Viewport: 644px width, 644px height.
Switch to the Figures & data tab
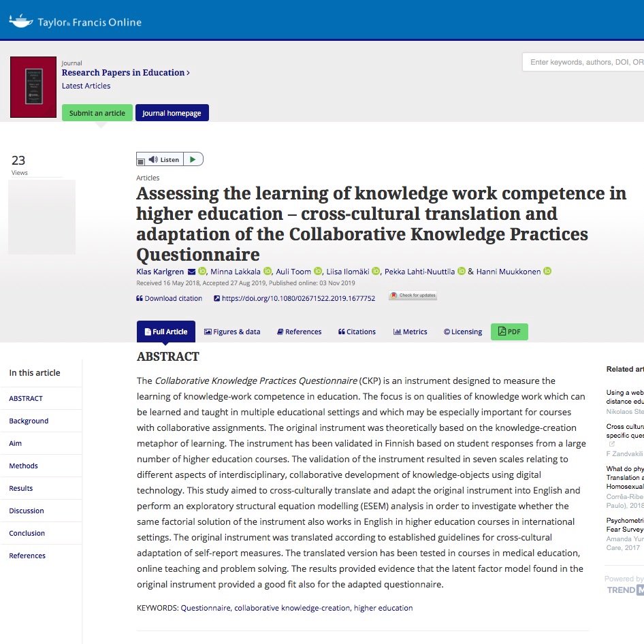(231, 332)
